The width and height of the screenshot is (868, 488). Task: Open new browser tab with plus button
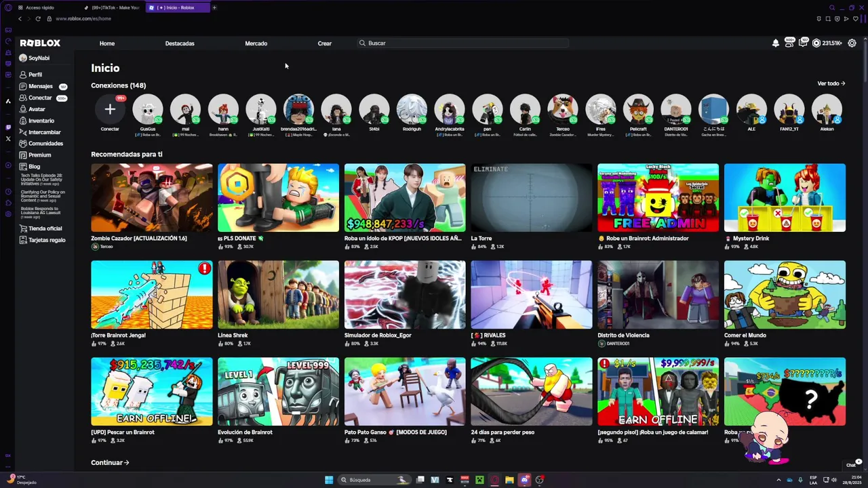click(x=214, y=7)
